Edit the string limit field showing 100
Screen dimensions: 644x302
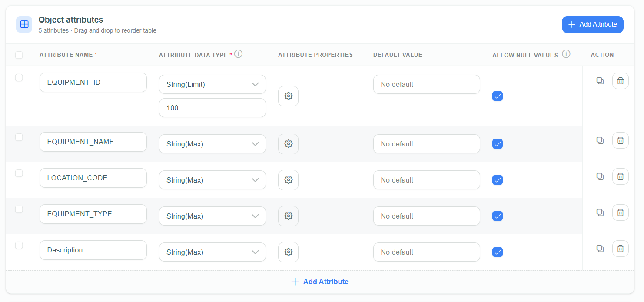coord(212,108)
